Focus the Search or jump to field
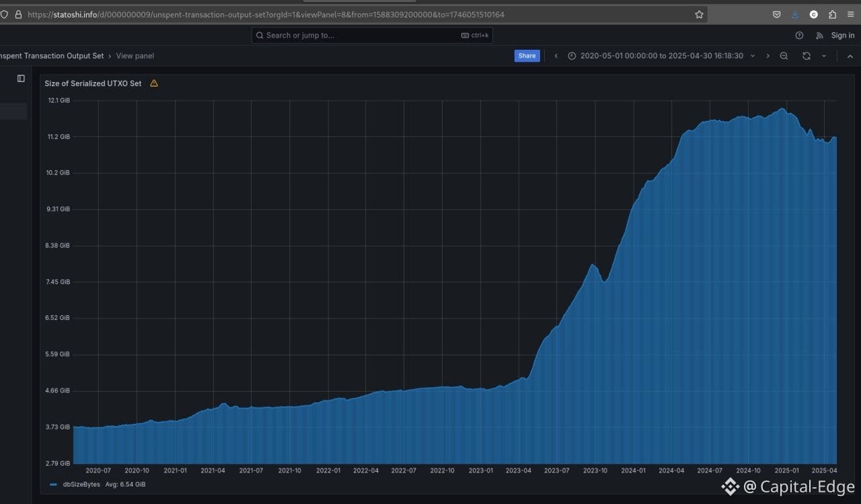The width and height of the screenshot is (861, 504). [372, 35]
